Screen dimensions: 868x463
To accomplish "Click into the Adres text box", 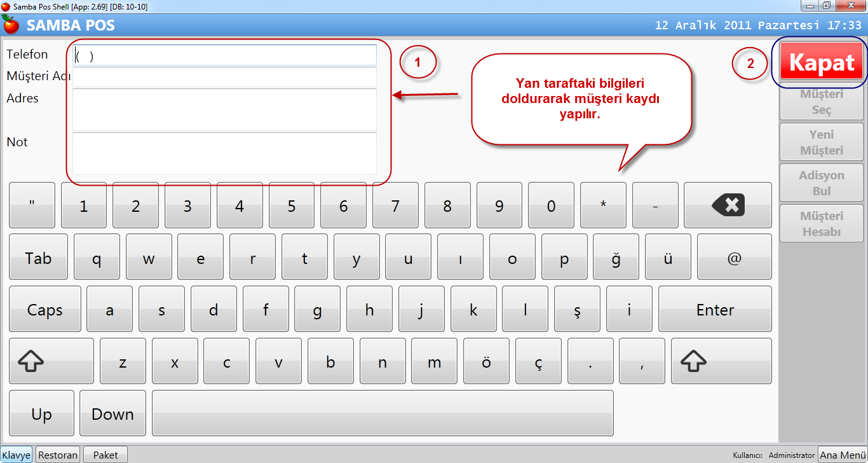I will [225, 109].
